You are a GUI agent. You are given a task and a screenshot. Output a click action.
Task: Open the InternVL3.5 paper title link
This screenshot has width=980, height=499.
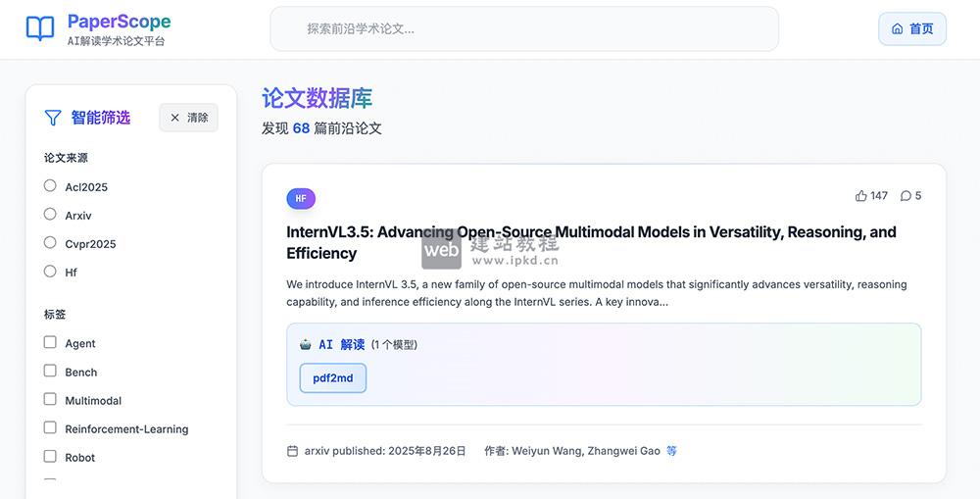[x=591, y=242]
